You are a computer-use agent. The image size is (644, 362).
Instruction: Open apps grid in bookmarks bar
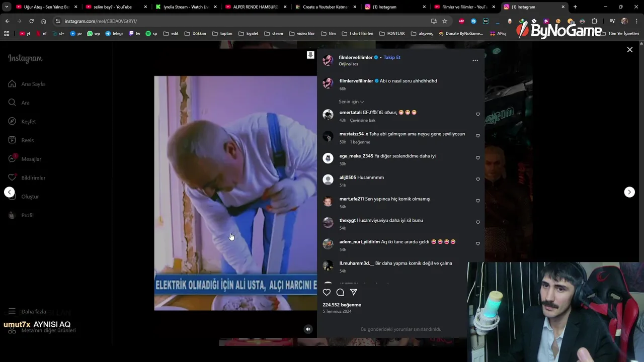(7, 34)
